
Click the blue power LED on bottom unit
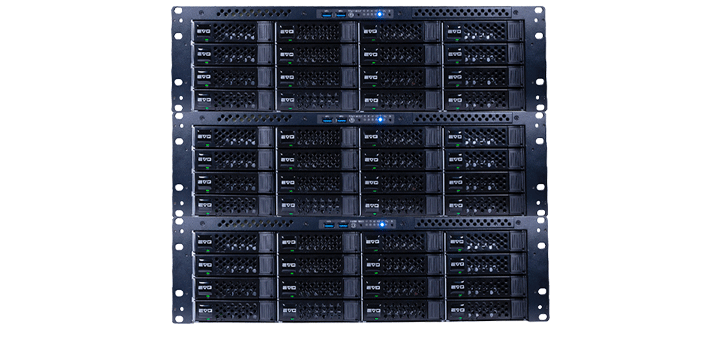[x=382, y=225]
